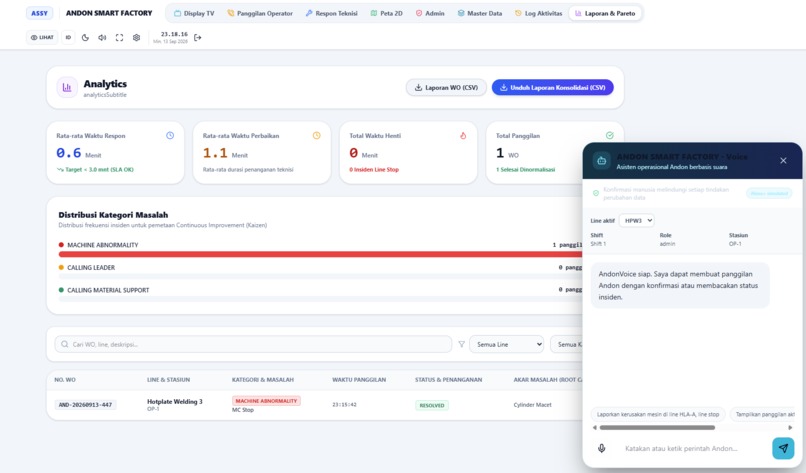Mute sound with the speaker icon
This screenshot has width=806, height=473.
pos(102,38)
